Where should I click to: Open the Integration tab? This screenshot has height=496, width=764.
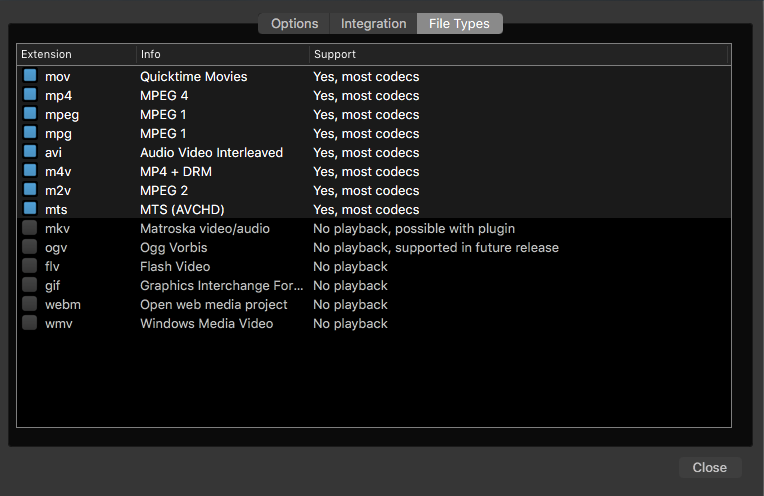pos(373,23)
